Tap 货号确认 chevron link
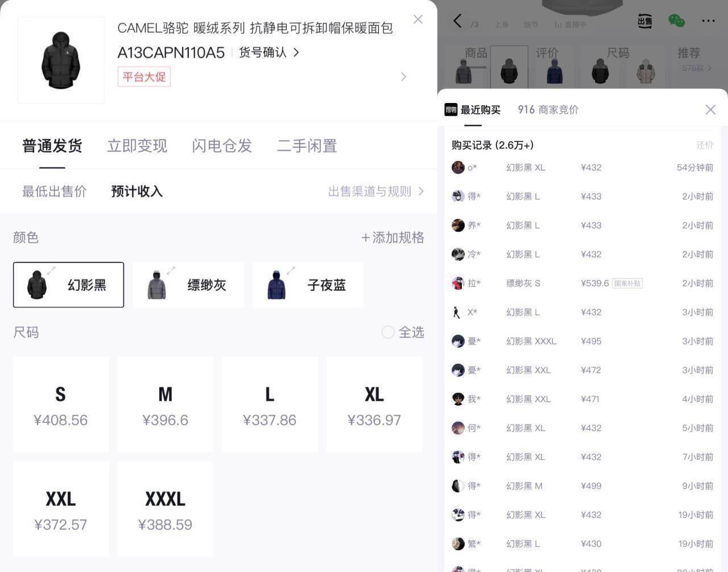728x572 pixels. 269,52
